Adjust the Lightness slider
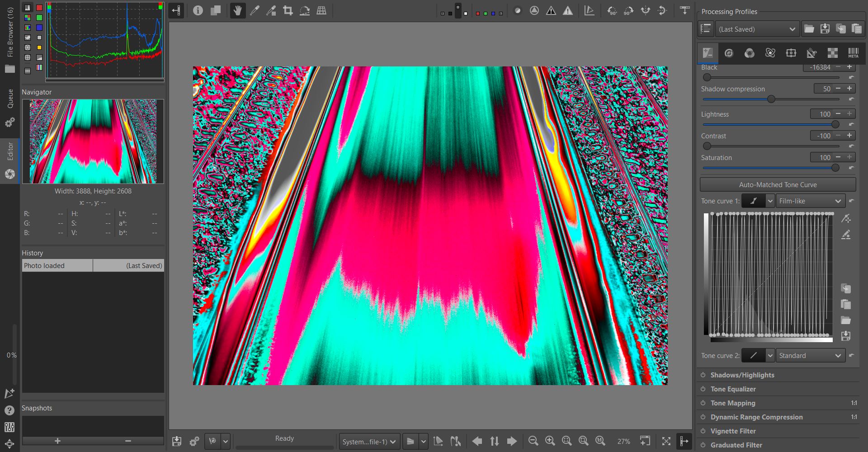The image size is (868, 452). pos(771,124)
